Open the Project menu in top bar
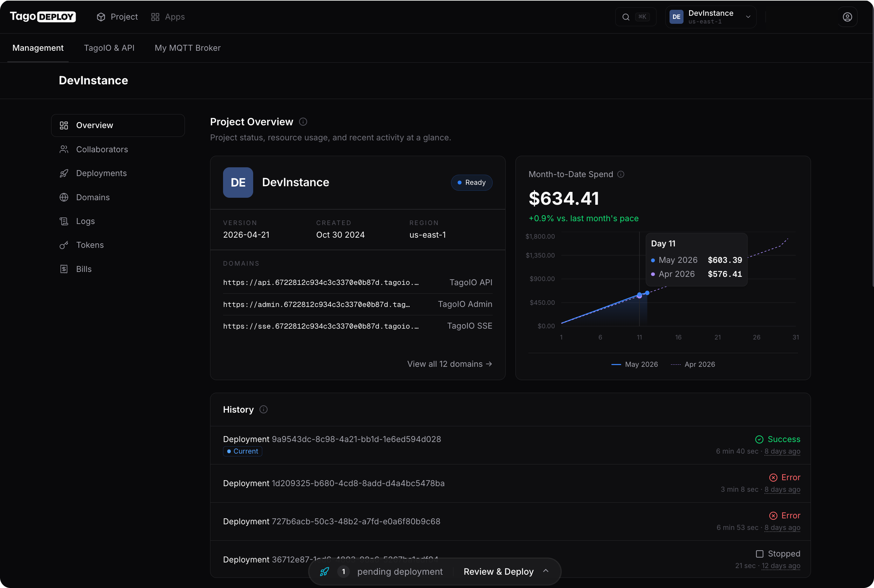Image resolution: width=874 pixels, height=588 pixels. (117, 17)
